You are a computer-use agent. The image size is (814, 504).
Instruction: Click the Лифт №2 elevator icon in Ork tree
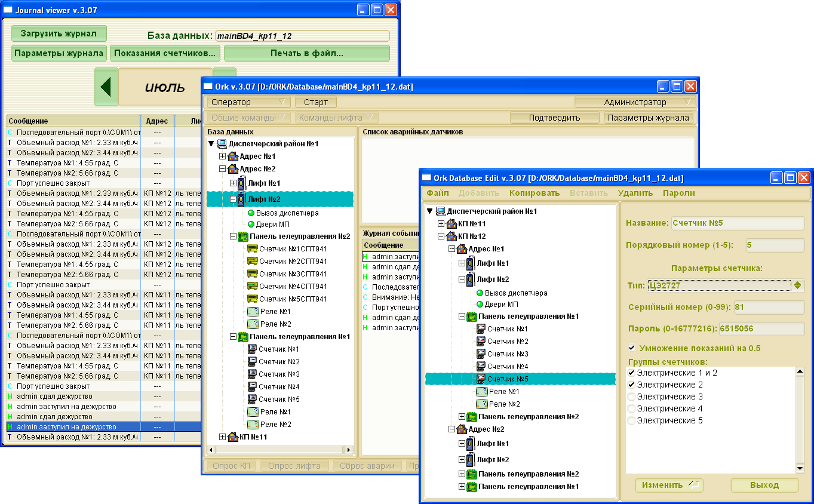(241, 199)
